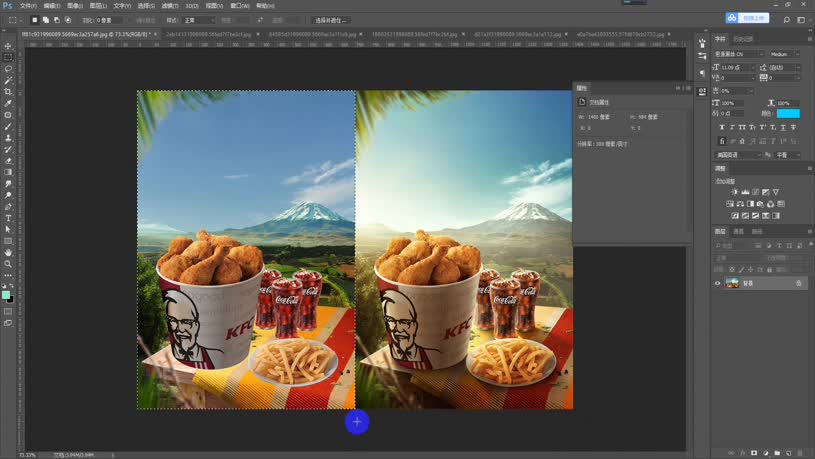Choose Intersect with Selection mode
Image resolution: width=815 pixels, height=459 pixels.
[x=68, y=20]
